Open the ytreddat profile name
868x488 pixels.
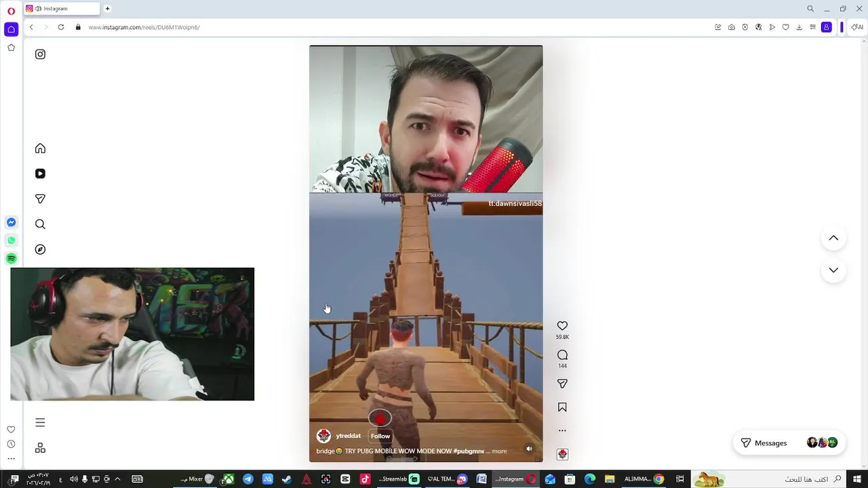pyautogui.click(x=349, y=436)
